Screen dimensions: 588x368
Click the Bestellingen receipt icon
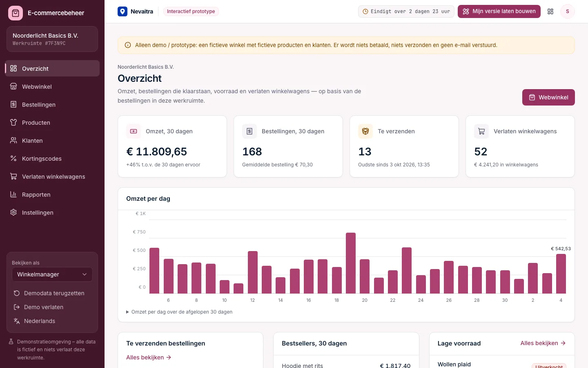tap(13, 104)
